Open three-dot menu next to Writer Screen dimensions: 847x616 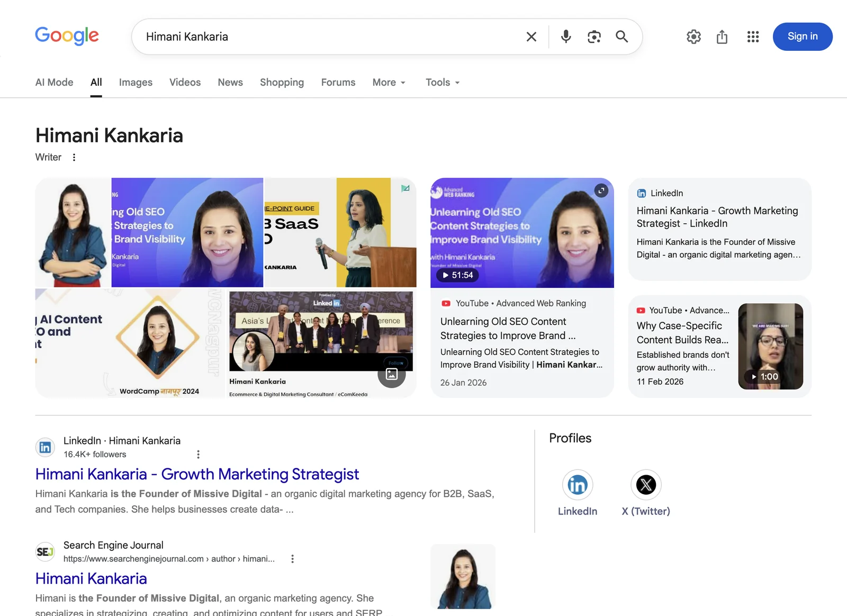(x=74, y=157)
